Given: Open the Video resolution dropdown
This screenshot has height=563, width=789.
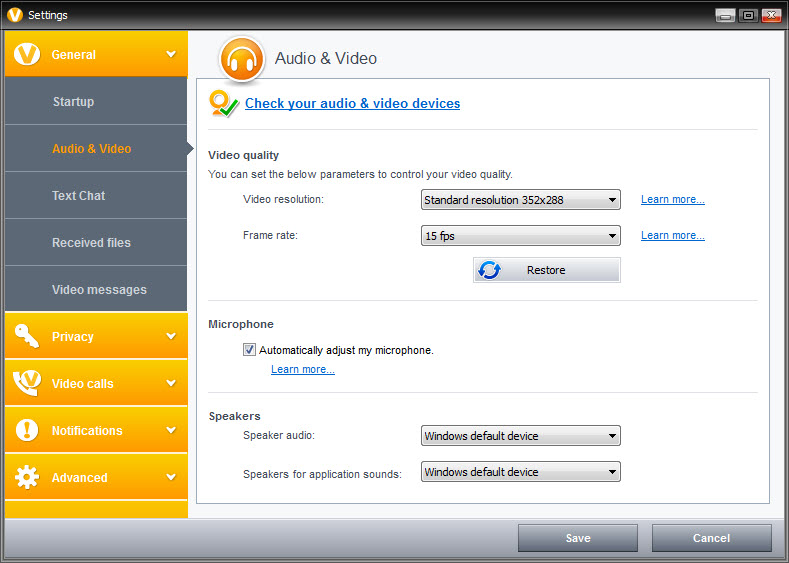Looking at the screenshot, I should [x=521, y=200].
